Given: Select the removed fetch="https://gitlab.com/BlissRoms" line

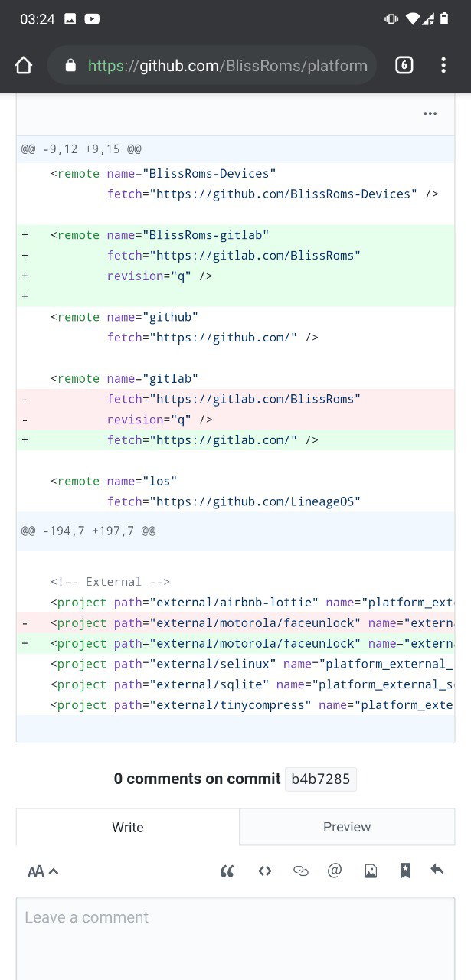Looking at the screenshot, I should click(236, 399).
